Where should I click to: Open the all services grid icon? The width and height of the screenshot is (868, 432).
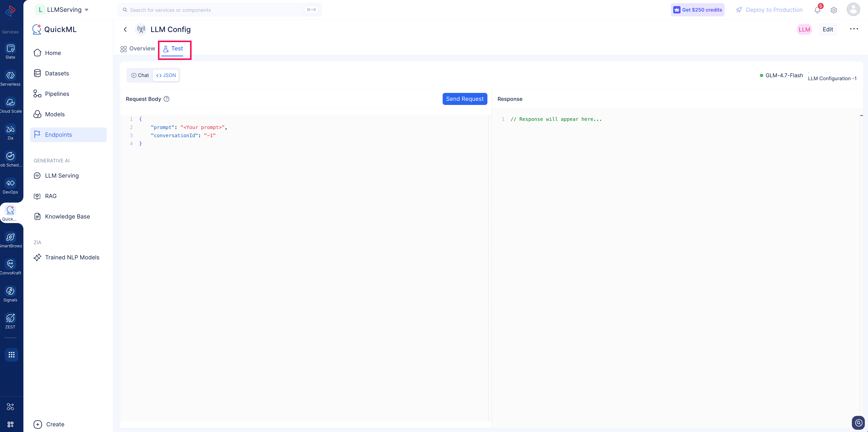click(11, 355)
